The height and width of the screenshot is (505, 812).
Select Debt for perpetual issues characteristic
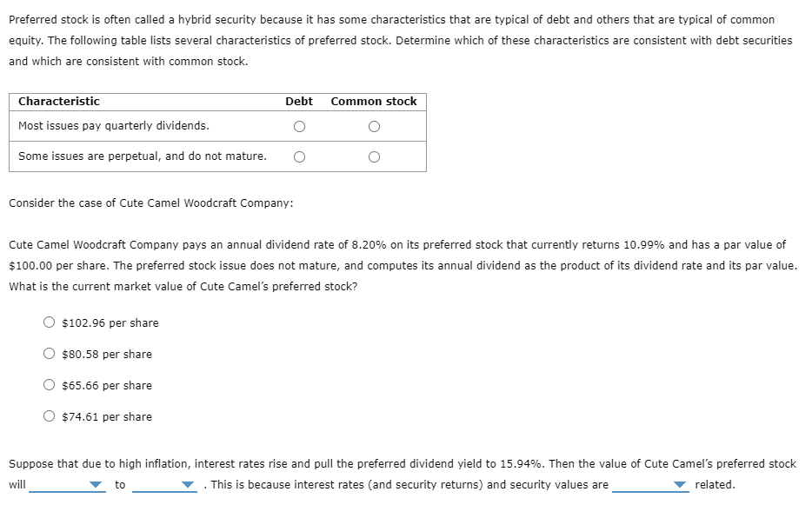[x=300, y=157]
